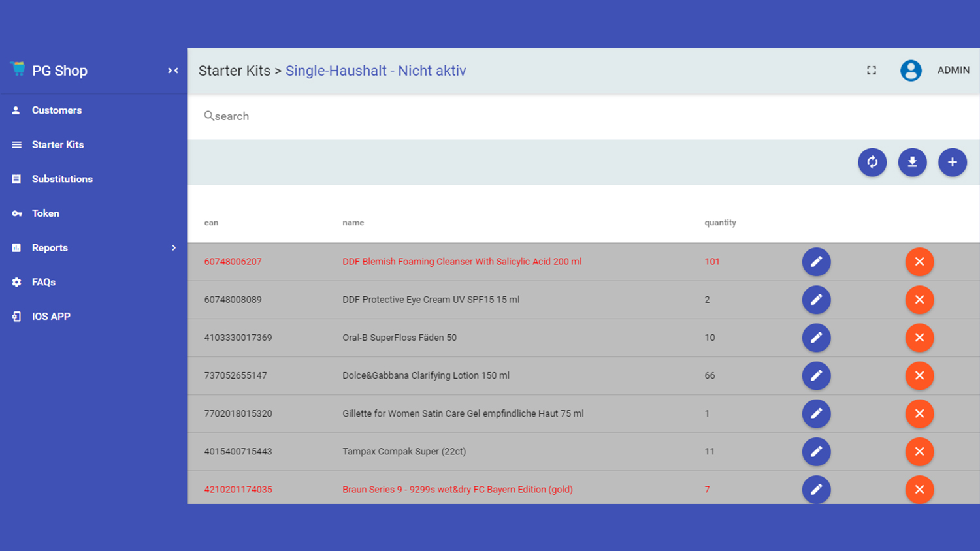Click the FAQs gear icon
Screen dimensions: 980x551
click(x=16, y=282)
